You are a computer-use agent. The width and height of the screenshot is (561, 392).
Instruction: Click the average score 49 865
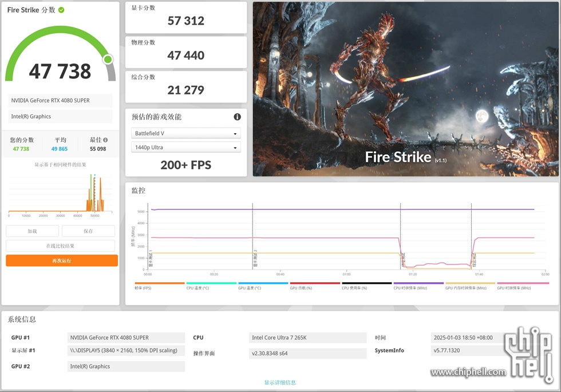pos(60,149)
